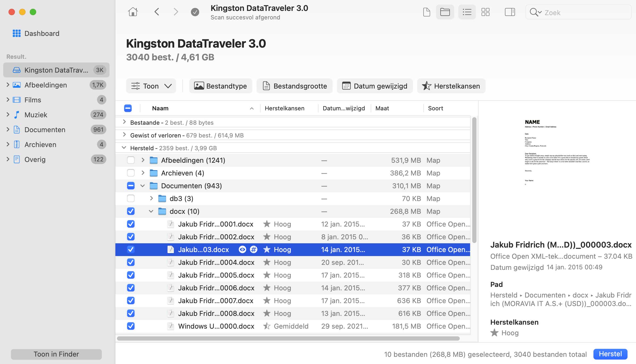Image resolution: width=636 pixels, height=364 pixels.
Task: Click the vertical scrollbar of file list
Action: [474, 180]
